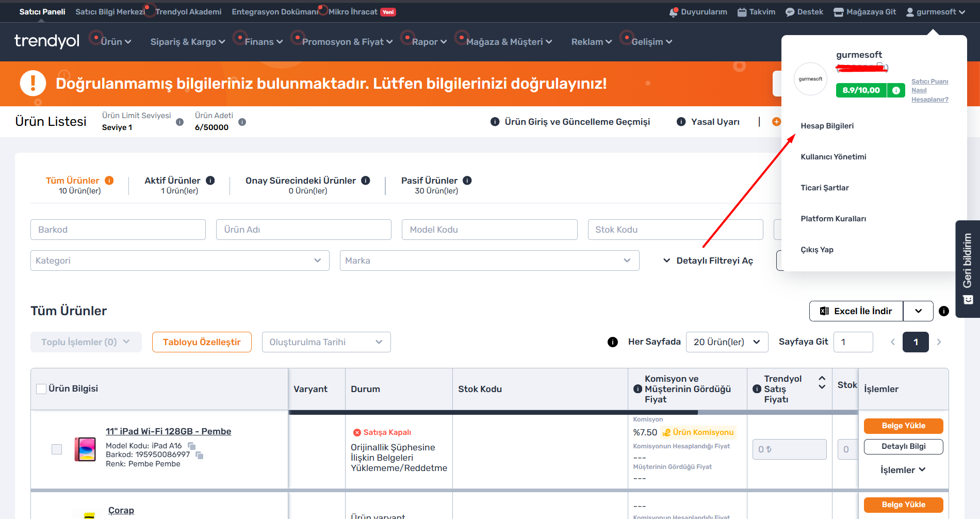Click the trendyol logo
Screen dimensions: 980x519
[47, 41]
